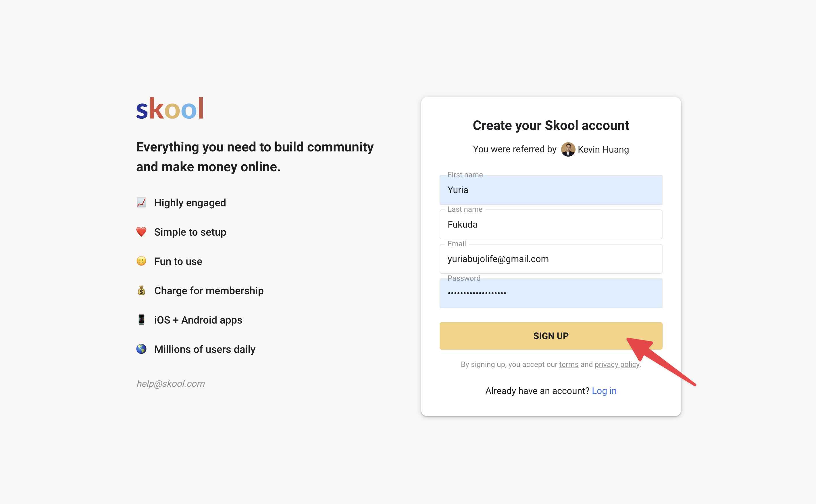
Task: Open the terms link
Action: point(569,364)
